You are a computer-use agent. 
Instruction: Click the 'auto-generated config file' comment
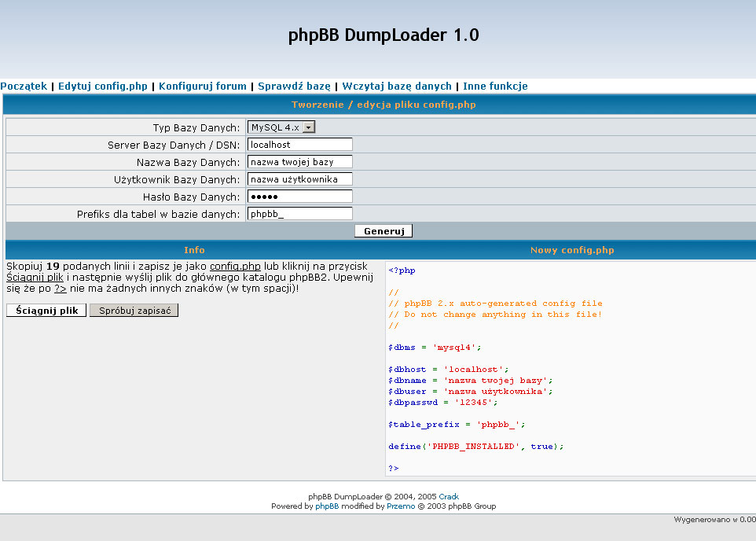tap(495, 304)
